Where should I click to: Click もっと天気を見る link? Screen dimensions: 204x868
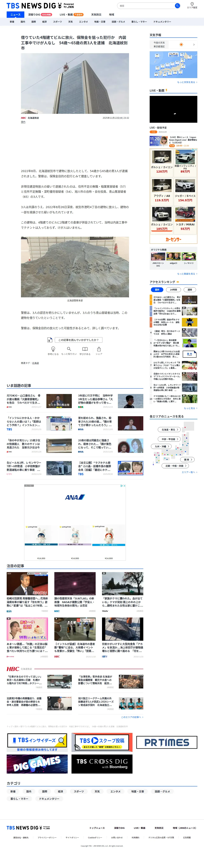click(187, 82)
